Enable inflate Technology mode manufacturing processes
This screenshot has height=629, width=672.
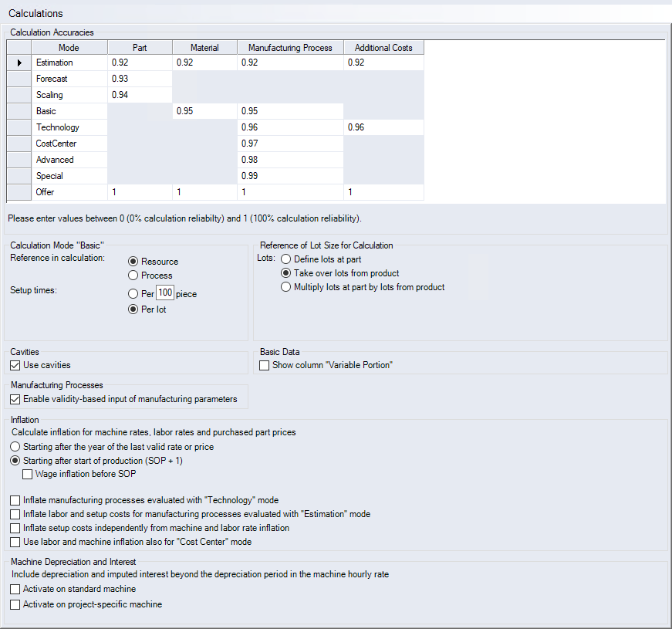[15, 500]
